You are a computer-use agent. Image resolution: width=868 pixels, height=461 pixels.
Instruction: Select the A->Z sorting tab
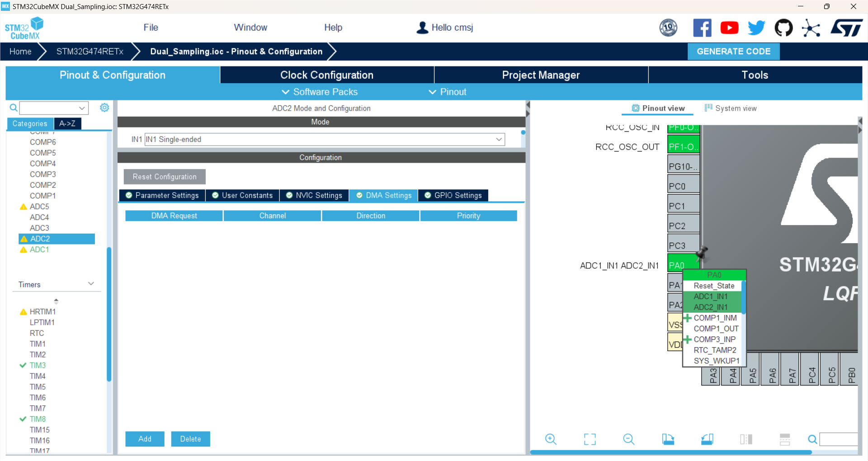67,123
